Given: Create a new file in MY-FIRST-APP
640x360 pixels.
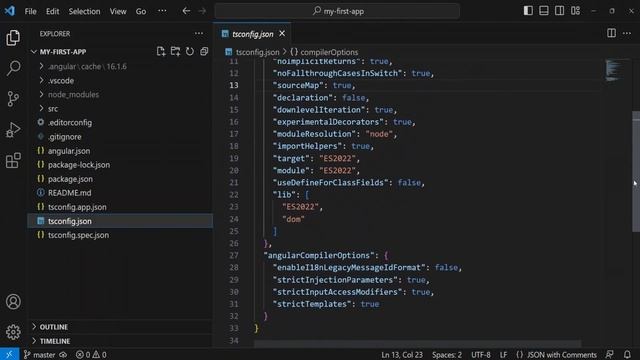Looking at the screenshot, I should coord(161,51).
